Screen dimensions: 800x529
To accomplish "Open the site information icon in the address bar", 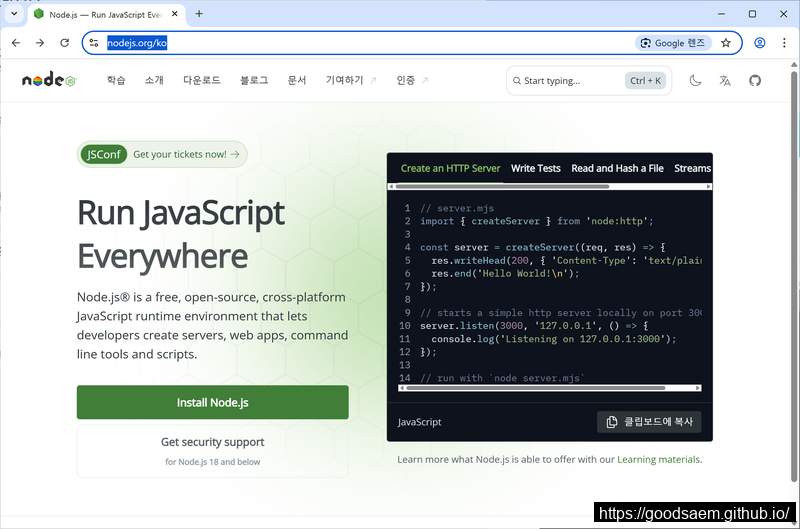I will click(94, 43).
